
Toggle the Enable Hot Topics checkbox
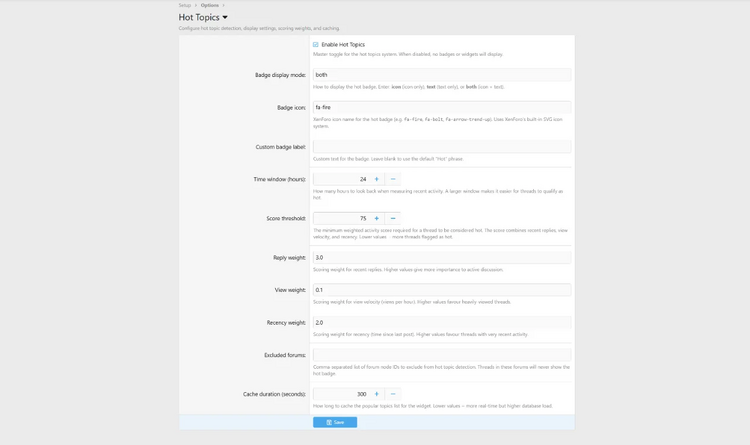(x=316, y=45)
